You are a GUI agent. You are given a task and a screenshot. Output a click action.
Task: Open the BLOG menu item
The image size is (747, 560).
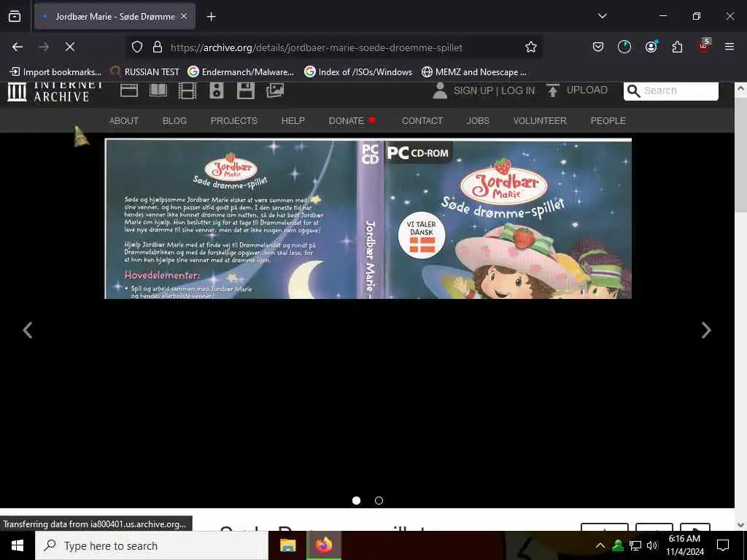tap(175, 121)
